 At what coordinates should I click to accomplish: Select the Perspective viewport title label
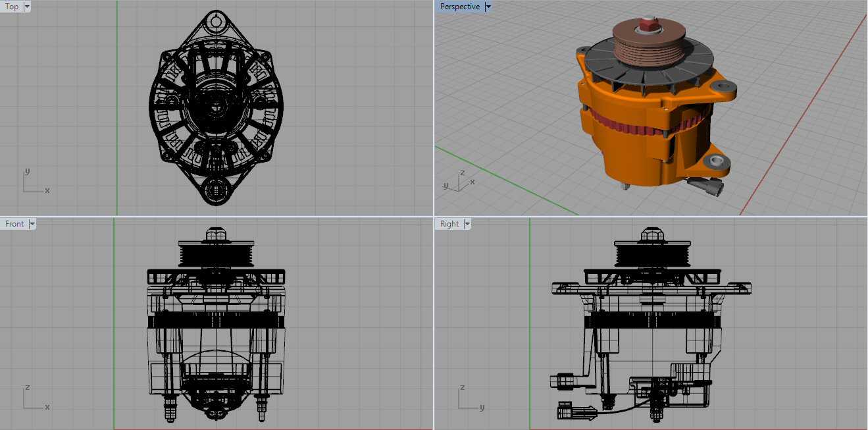click(x=460, y=7)
